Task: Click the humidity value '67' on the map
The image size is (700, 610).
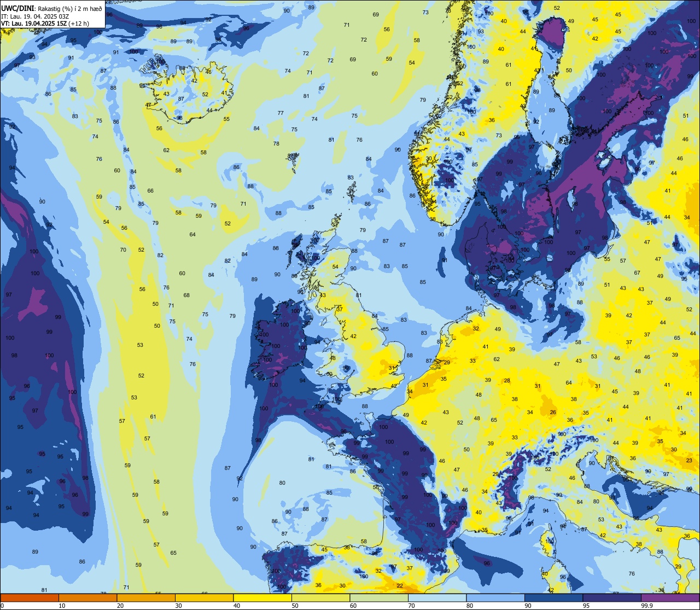Action: 637,273
